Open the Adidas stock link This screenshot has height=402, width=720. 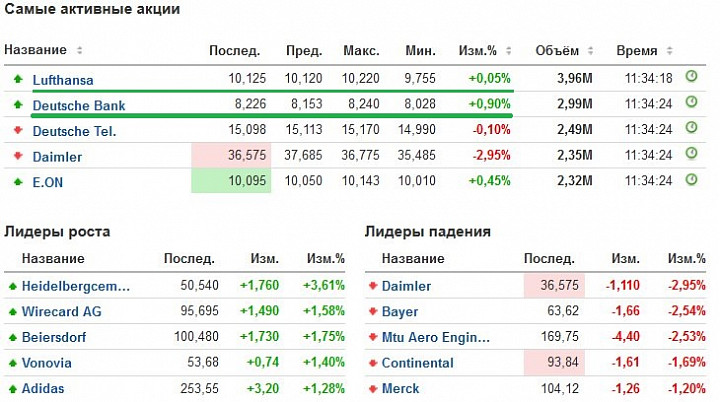(x=43, y=389)
